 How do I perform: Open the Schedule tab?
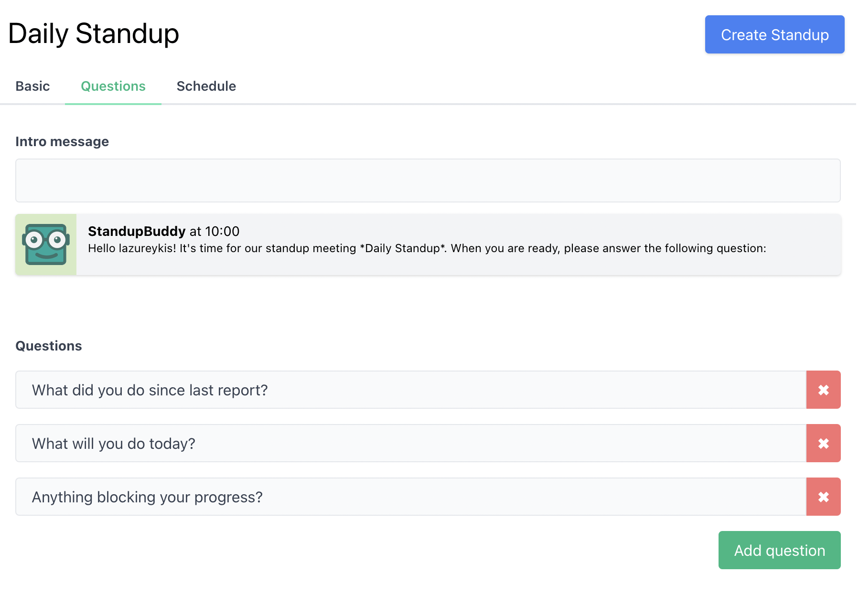click(206, 86)
